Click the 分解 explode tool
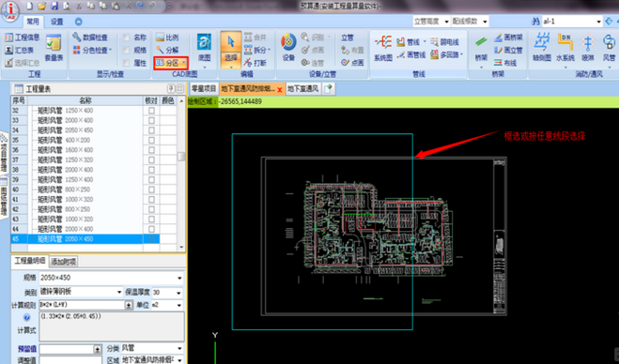Image resolution: width=619 pixels, height=364 pixels. coord(167,50)
